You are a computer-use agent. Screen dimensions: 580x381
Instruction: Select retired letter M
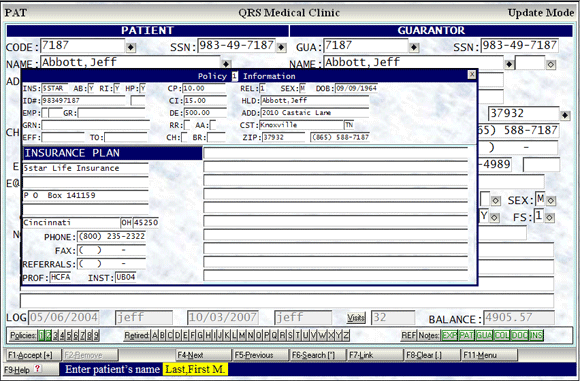(242, 336)
